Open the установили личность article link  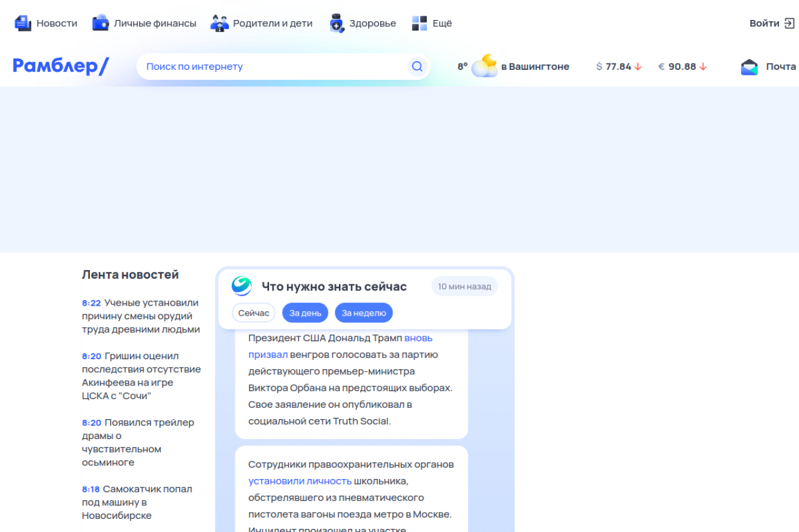click(x=300, y=481)
